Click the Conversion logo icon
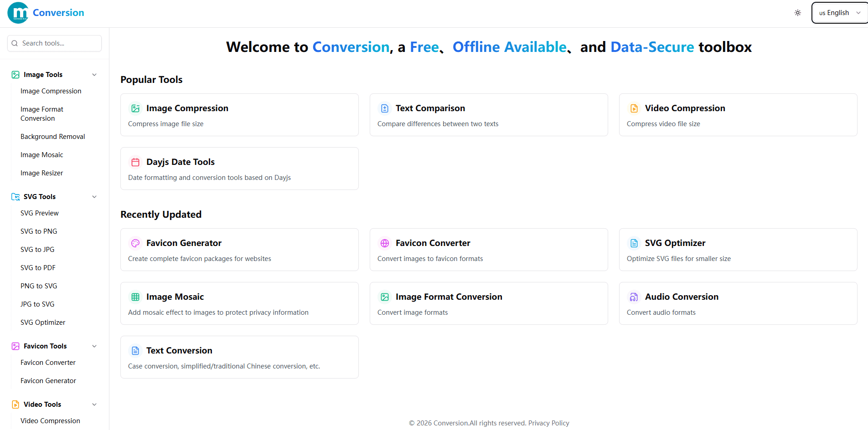 coord(18,13)
